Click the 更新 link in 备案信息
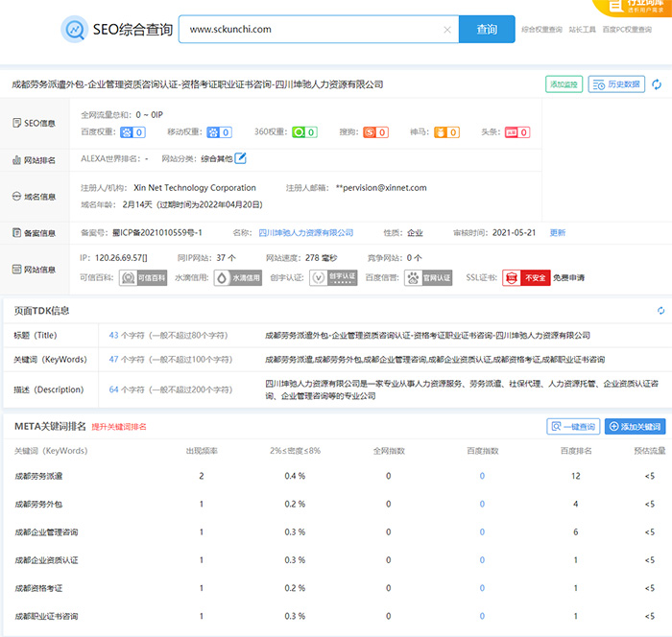This screenshot has width=672, height=637. coord(557,232)
